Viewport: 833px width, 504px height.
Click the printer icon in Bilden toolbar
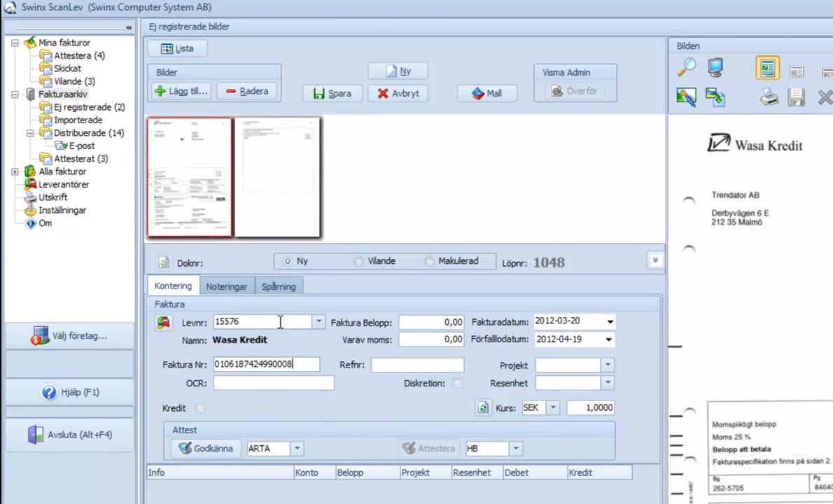point(769,98)
